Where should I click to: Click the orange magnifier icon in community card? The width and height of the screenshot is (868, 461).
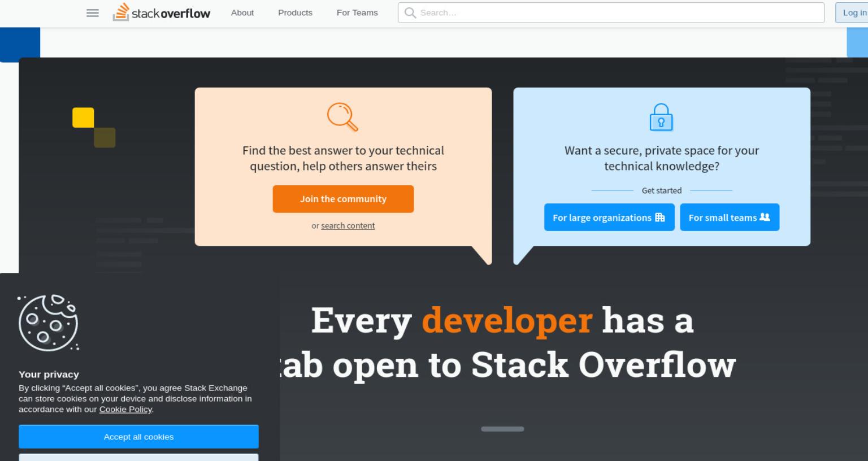click(343, 116)
